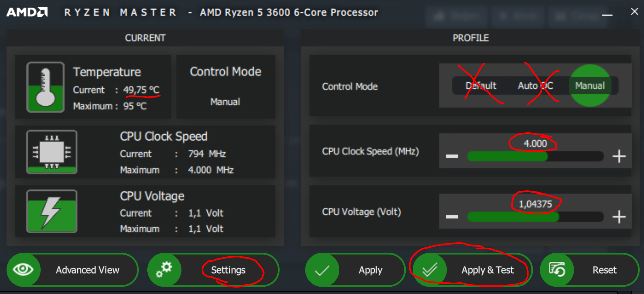
Task: Switch control mode to Auto OC
Action: (x=535, y=86)
